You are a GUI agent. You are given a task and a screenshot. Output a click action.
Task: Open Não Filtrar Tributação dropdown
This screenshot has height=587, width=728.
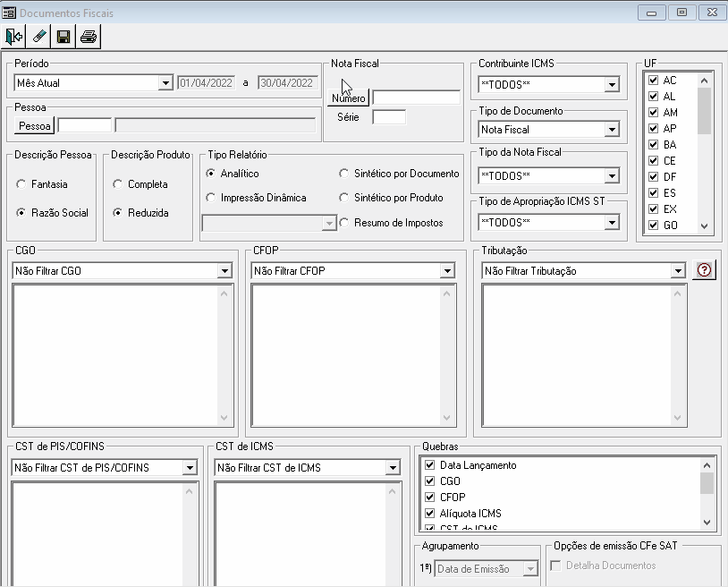coord(678,271)
